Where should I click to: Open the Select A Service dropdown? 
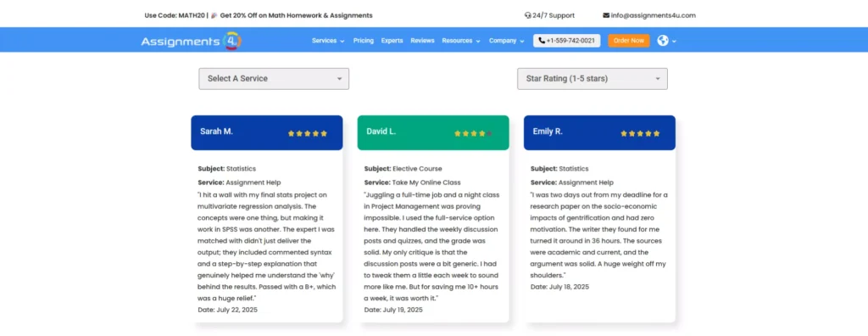point(274,79)
